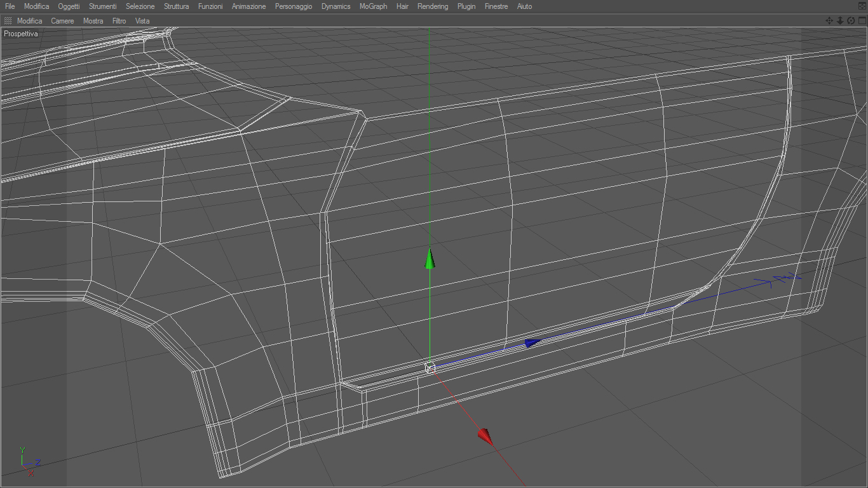868x488 pixels.
Task: Open the viewport Mostra menu
Action: (93, 21)
